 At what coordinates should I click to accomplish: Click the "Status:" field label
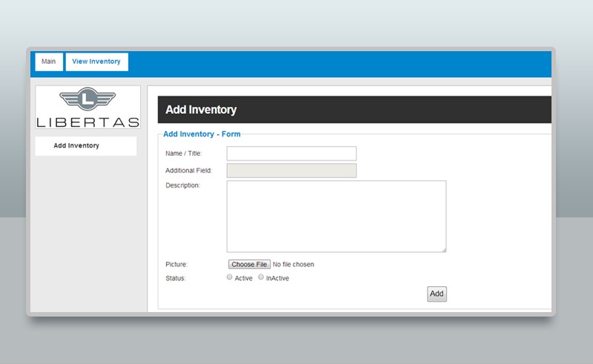coord(176,279)
